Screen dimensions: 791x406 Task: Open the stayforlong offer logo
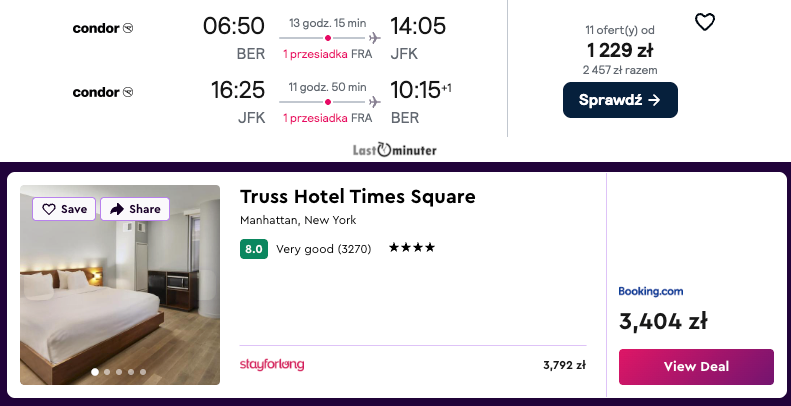[x=272, y=364]
